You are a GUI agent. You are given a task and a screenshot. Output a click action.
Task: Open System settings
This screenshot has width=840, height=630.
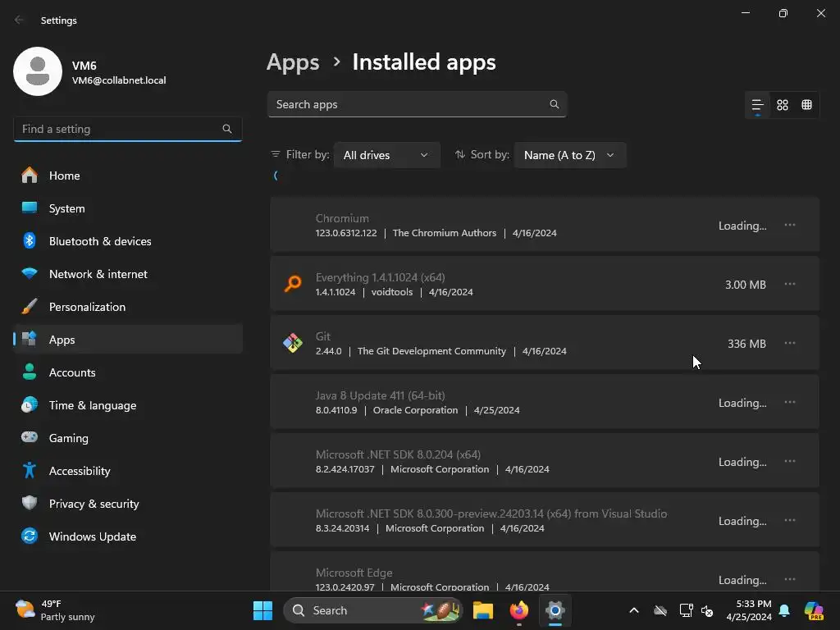(128, 208)
